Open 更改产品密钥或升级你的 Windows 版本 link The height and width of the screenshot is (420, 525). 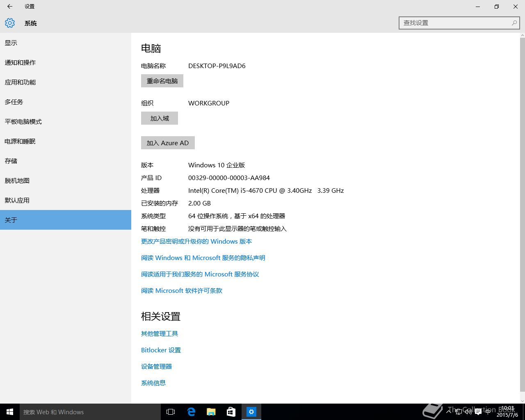196,241
